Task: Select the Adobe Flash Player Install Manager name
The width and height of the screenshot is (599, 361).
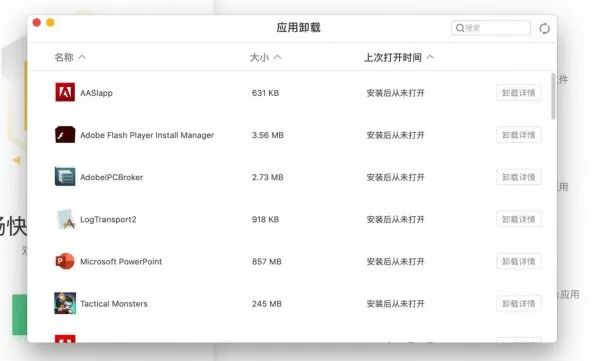Action: tap(147, 135)
